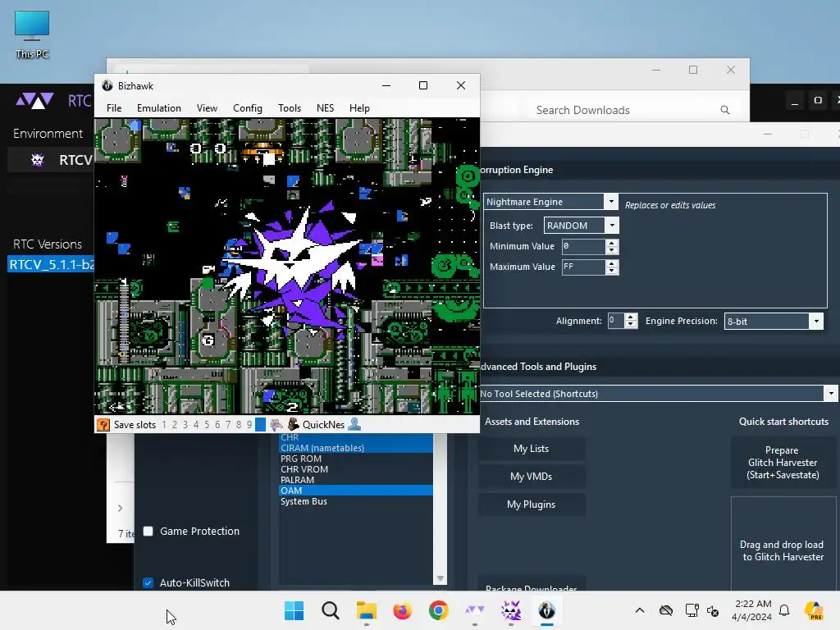Select CIRAM (nametables) memory domain
Screen dimensions: 840x630
[x=356, y=448]
